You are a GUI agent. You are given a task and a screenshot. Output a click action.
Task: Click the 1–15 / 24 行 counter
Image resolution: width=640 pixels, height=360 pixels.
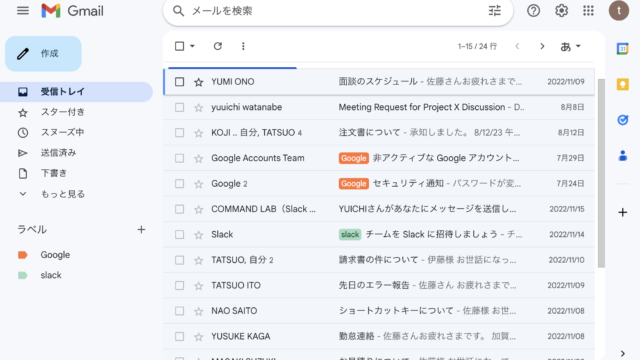pyautogui.click(x=477, y=47)
